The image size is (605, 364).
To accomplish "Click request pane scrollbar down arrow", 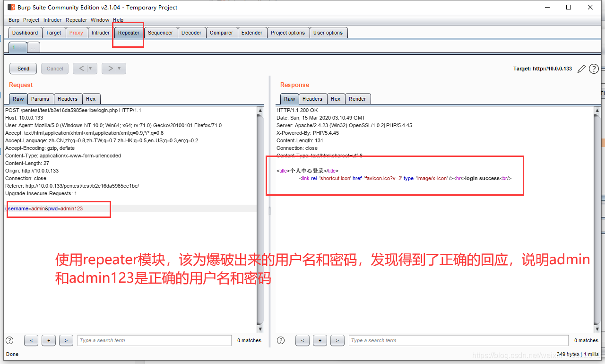I will (x=260, y=329).
